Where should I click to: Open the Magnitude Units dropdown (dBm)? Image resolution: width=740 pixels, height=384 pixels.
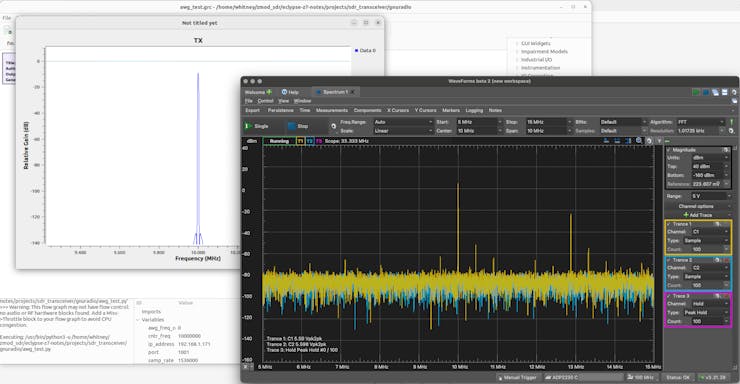coord(711,158)
